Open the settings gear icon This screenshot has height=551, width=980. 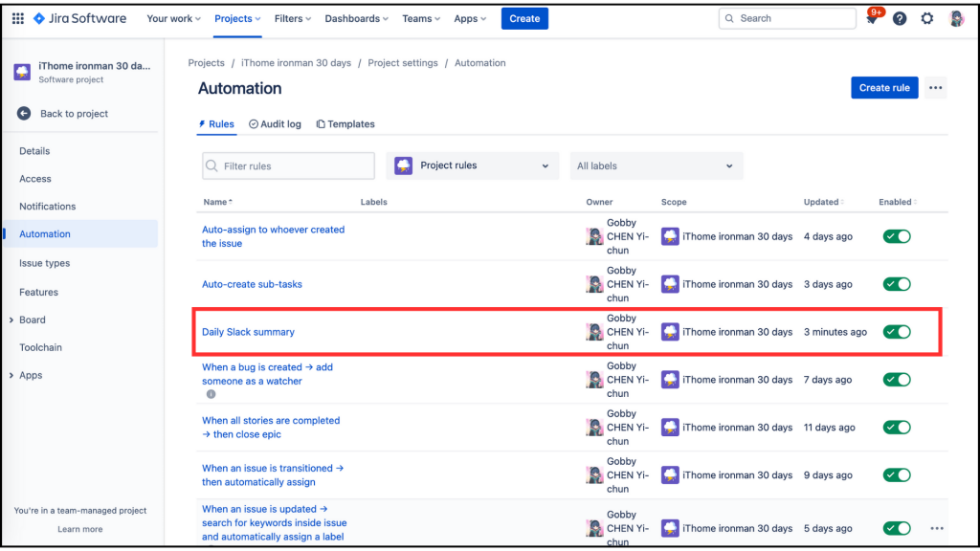coord(926,19)
